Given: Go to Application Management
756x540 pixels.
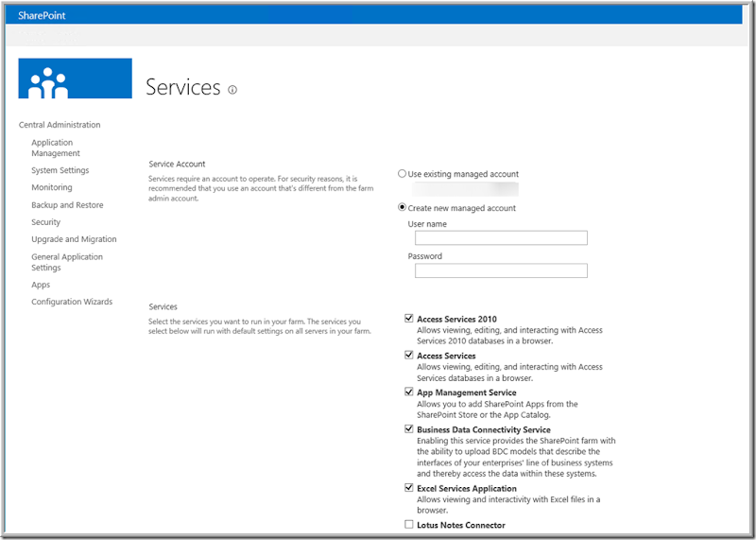Looking at the screenshot, I should 56,148.
